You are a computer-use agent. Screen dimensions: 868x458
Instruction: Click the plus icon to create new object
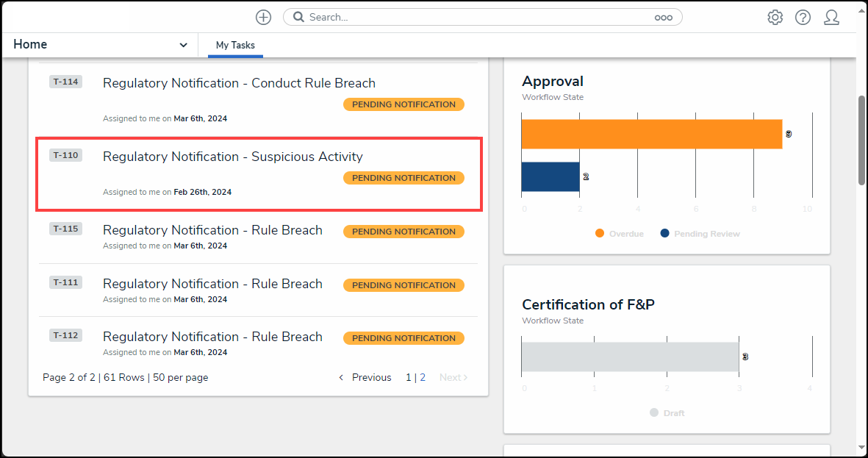point(263,17)
